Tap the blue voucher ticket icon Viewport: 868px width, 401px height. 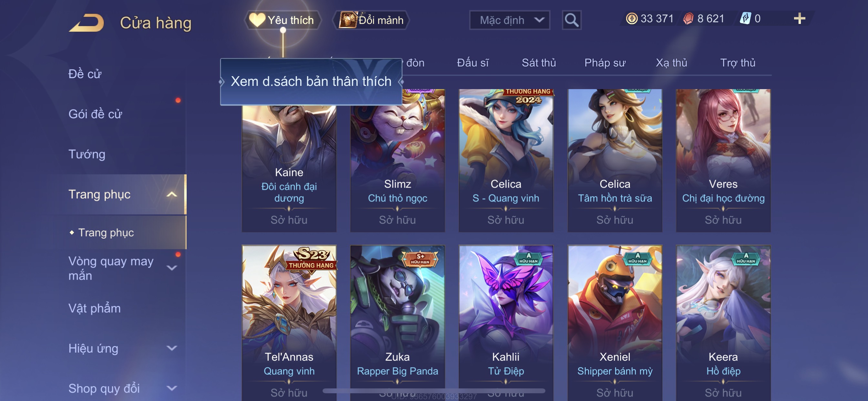pos(745,18)
